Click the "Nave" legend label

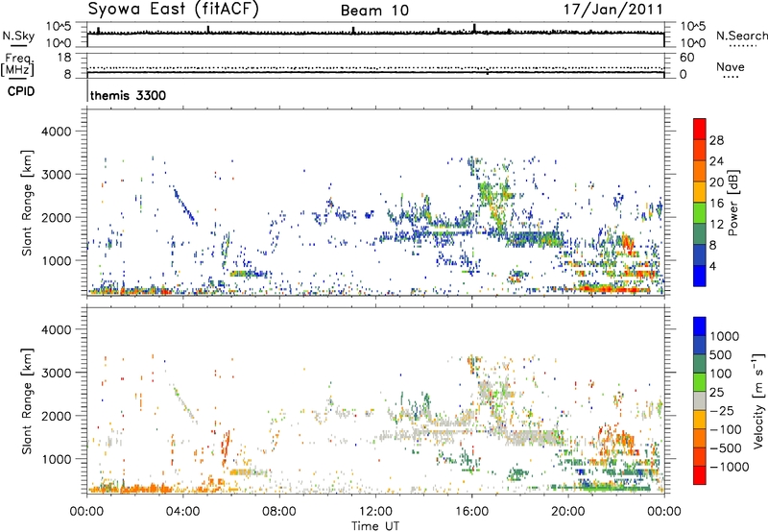tap(731, 66)
